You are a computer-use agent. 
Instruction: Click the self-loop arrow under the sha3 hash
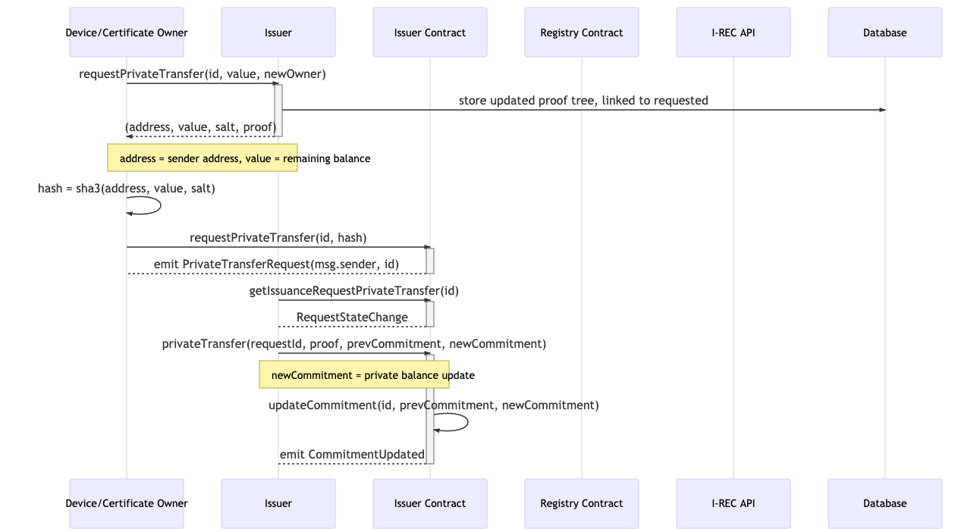click(144, 205)
